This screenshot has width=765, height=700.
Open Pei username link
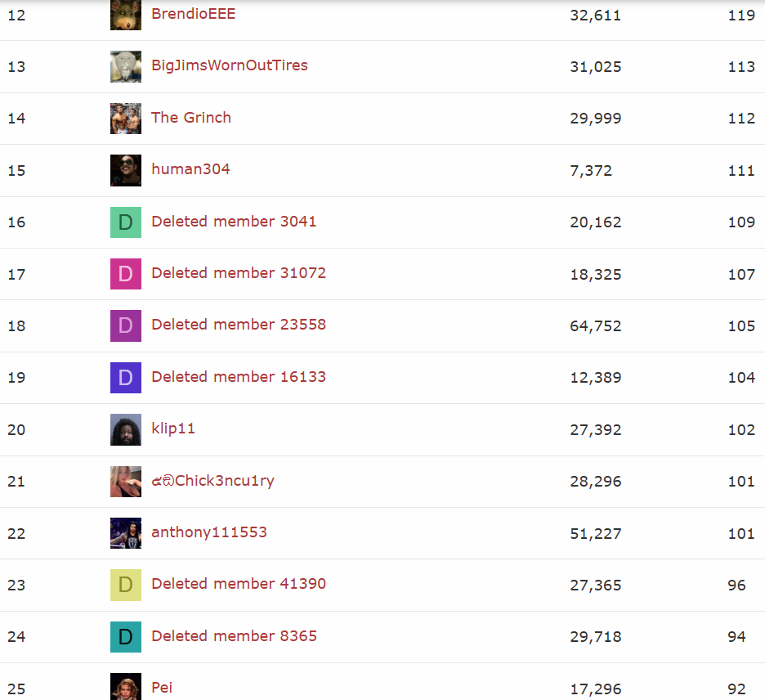(x=162, y=688)
